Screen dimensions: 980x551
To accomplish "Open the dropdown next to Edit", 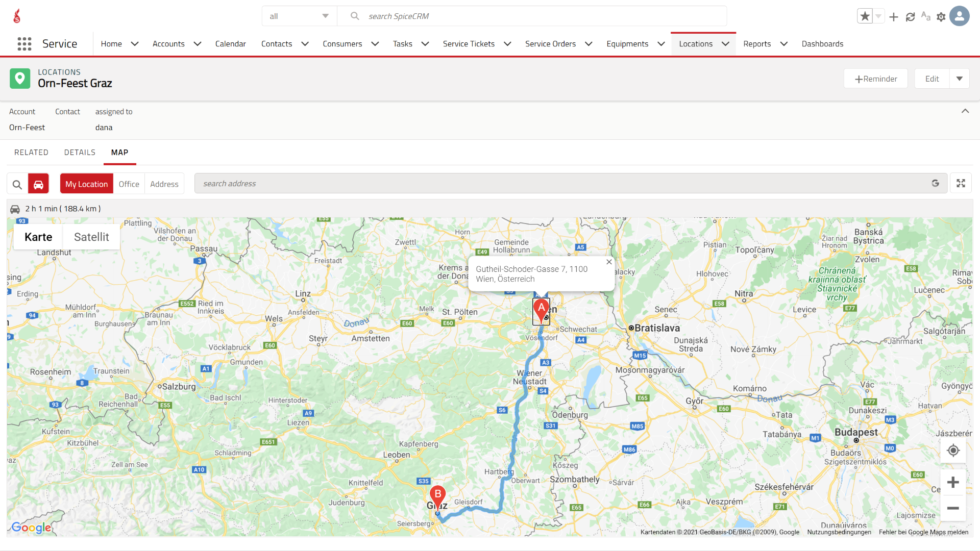I will click(959, 79).
